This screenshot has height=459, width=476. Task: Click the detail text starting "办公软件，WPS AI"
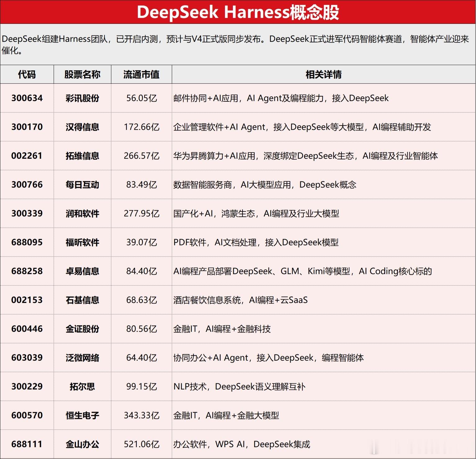242,444
